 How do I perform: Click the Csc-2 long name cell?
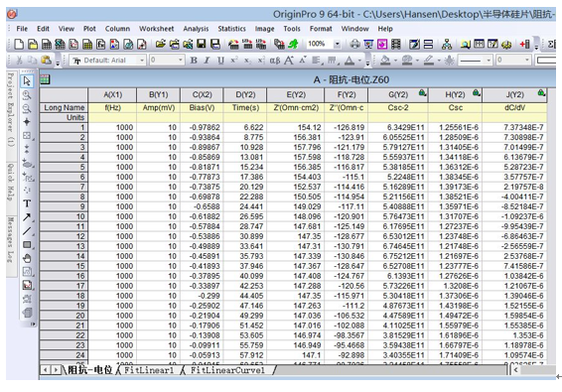click(x=398, y=107)
